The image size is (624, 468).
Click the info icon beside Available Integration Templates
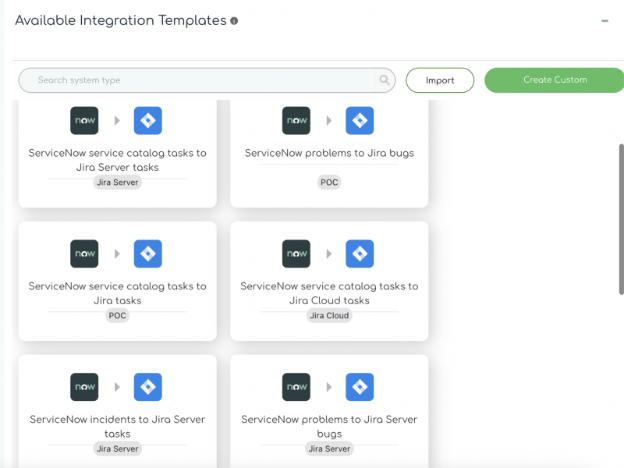coord(234,21)
